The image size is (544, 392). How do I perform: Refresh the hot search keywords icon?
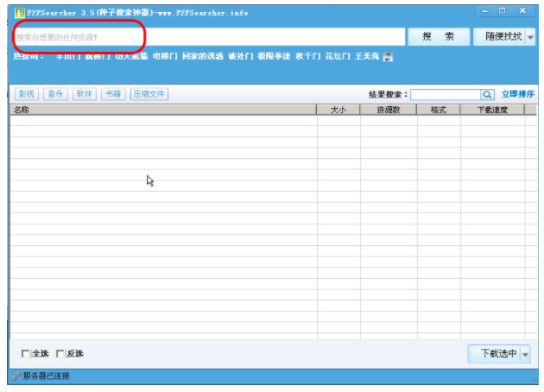[x=388, y=56]
